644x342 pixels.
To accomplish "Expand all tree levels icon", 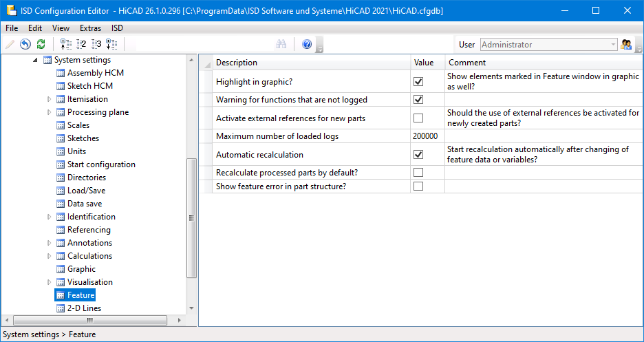I will click(x=111, y=44).
